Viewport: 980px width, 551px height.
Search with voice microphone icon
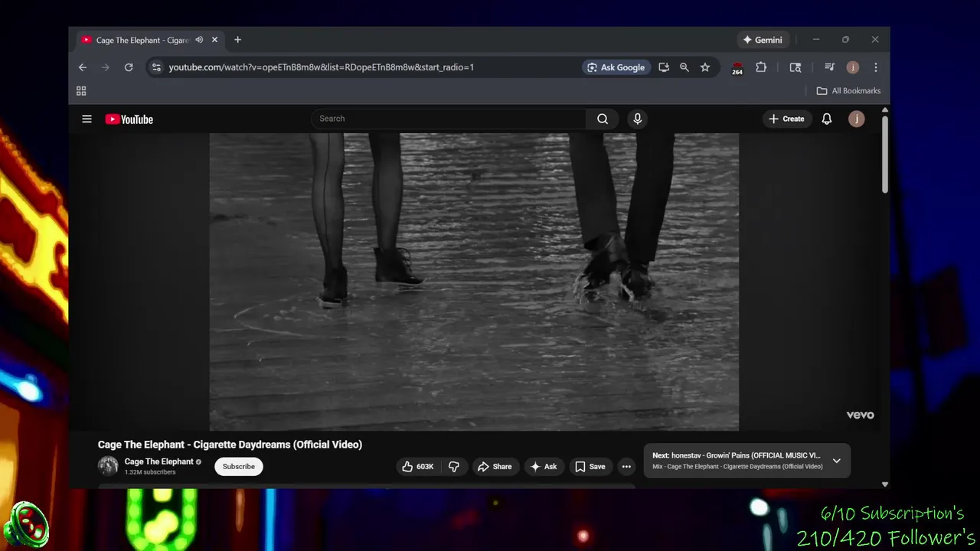[637, 119]
